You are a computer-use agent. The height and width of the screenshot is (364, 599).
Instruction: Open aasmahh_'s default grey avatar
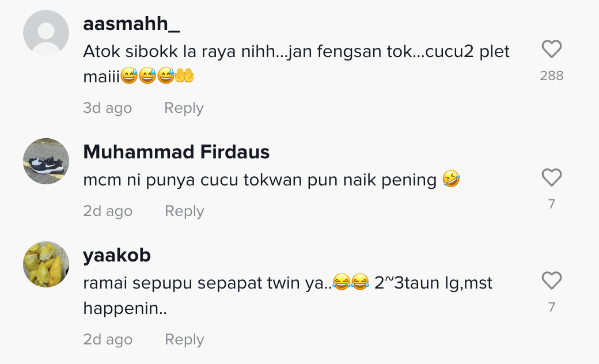click(46, 33)
